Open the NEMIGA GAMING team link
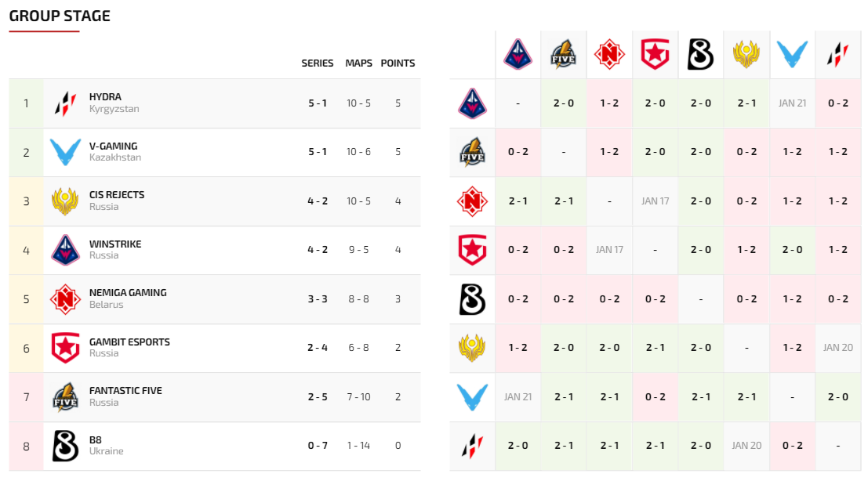Image resolution: width=868 pixels, height=481 pixels. 128,292
